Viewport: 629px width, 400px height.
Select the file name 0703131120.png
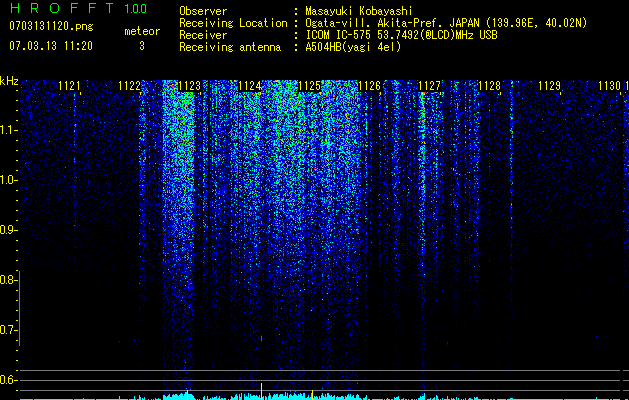pyautogui.click(x=51, y=26)
